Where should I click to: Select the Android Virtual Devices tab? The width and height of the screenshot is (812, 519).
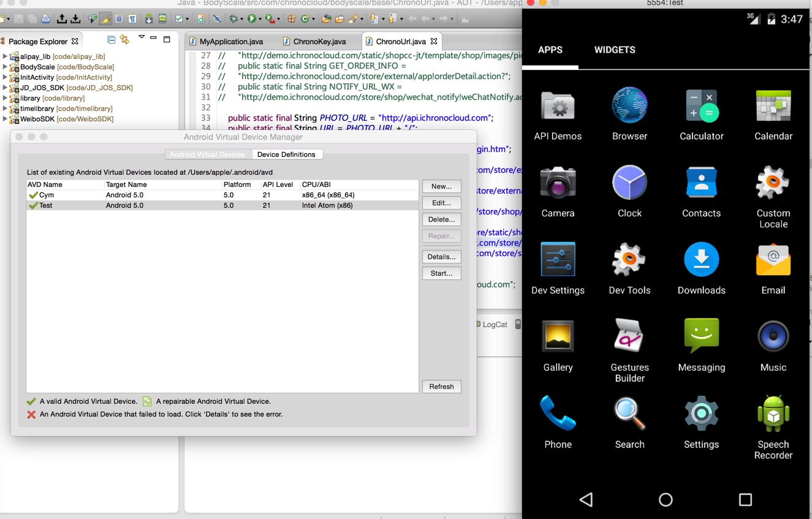(207, 154)
